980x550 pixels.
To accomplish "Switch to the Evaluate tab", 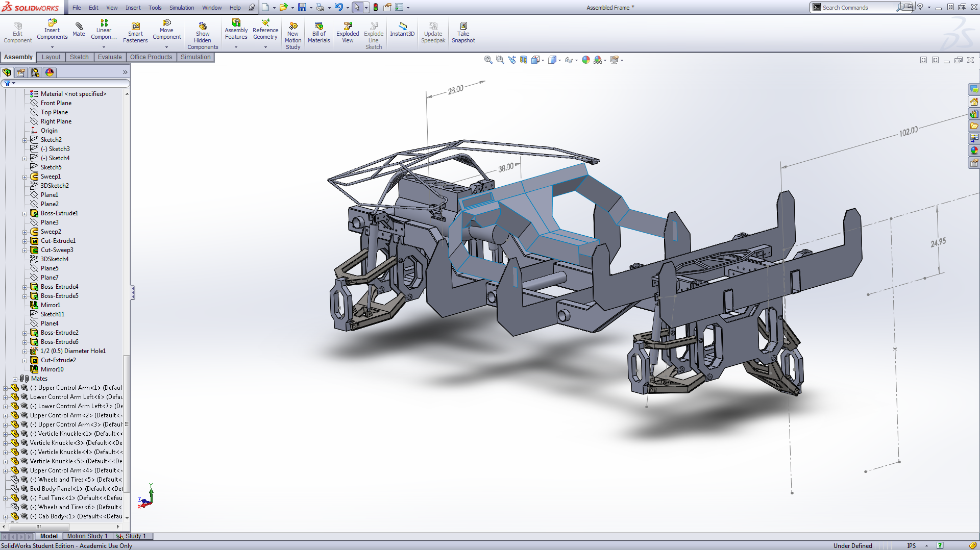I will (110, 57).
